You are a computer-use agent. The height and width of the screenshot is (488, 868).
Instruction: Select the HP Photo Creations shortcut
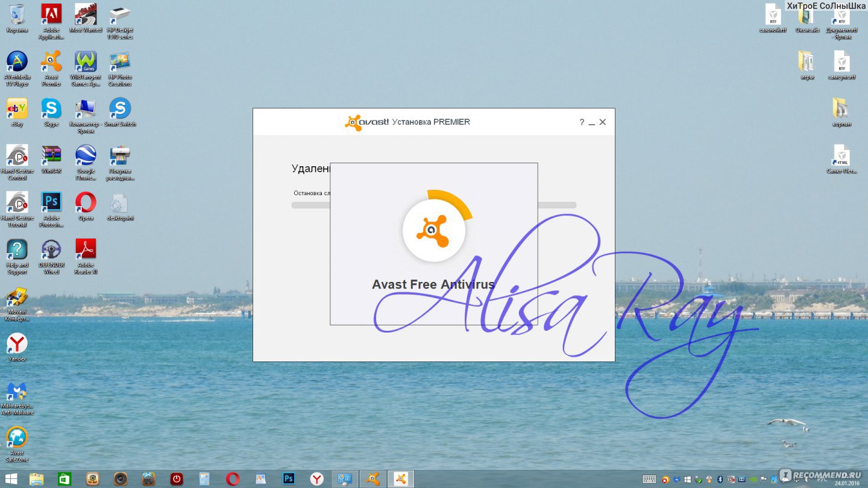120,69
